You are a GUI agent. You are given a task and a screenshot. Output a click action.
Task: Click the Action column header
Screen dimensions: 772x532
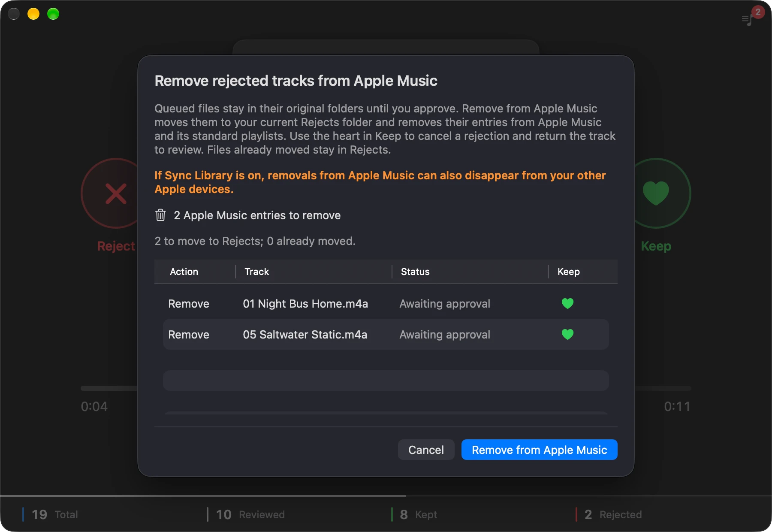[184, 272]
